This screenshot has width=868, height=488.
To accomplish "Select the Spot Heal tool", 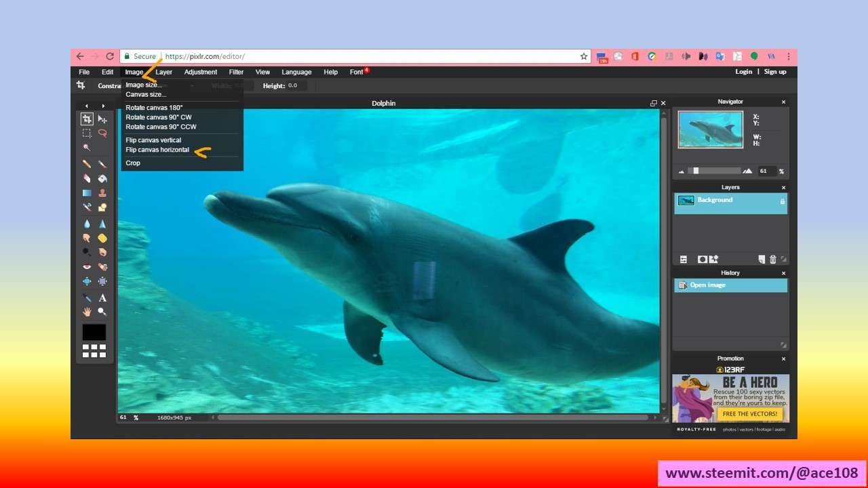I will click(x=102, y=266).
